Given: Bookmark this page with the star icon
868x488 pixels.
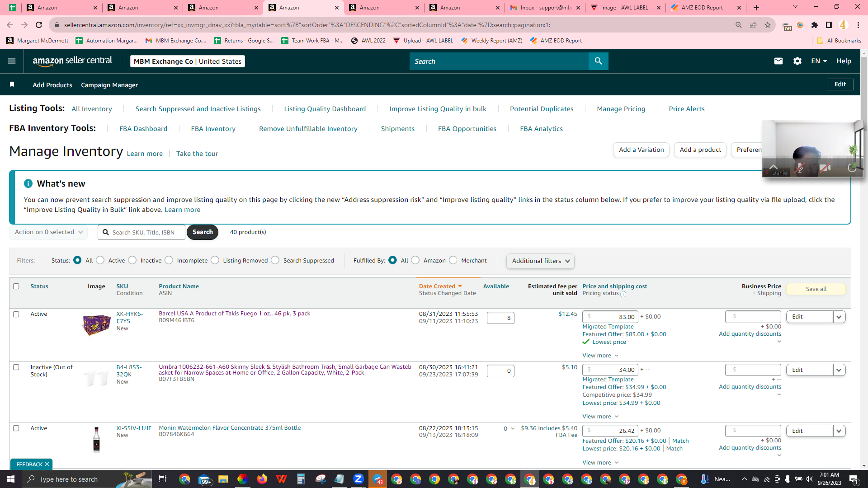Looking at the screenshot, I should pyautogui.click(x=768, y=25).
